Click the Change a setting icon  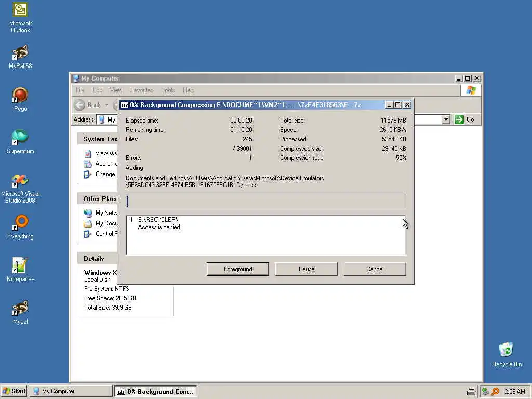(x=88, y=175)
